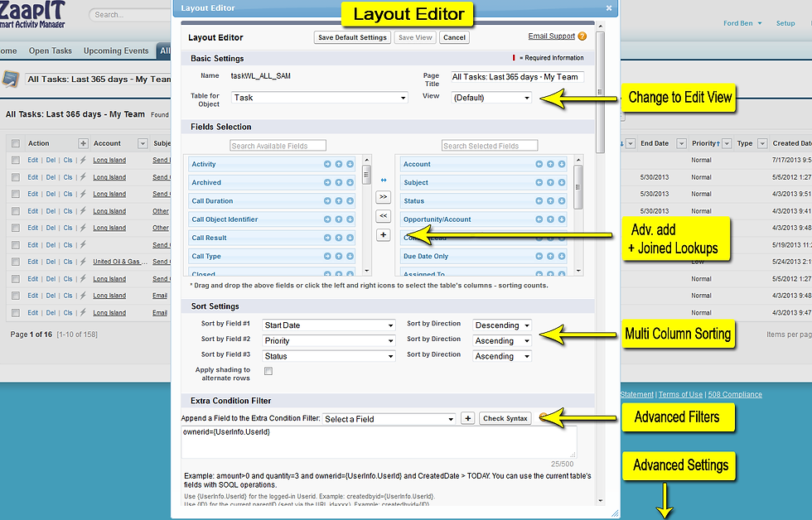Change the first sort direction from Descending

point(502,325)
